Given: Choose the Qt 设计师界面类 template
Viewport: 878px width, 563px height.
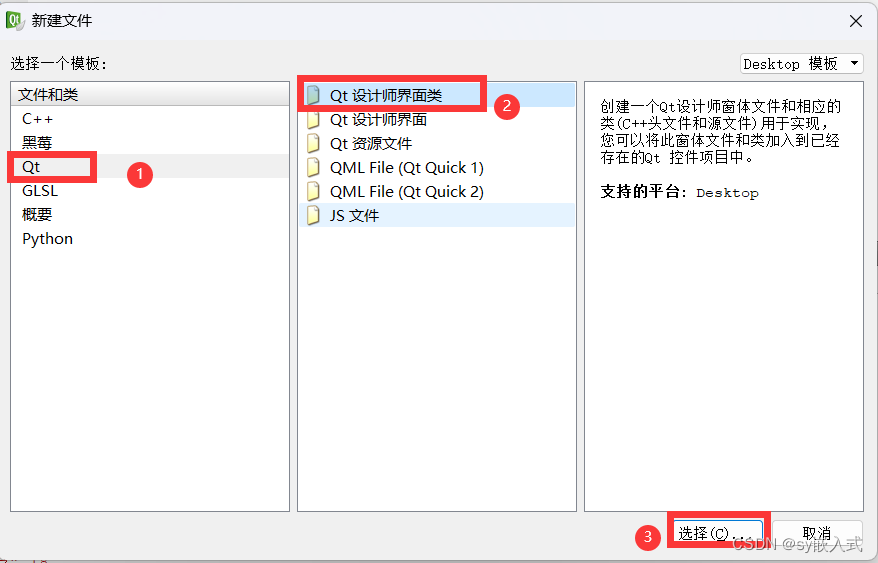Looking at the screenshot, I should [437, 95].
